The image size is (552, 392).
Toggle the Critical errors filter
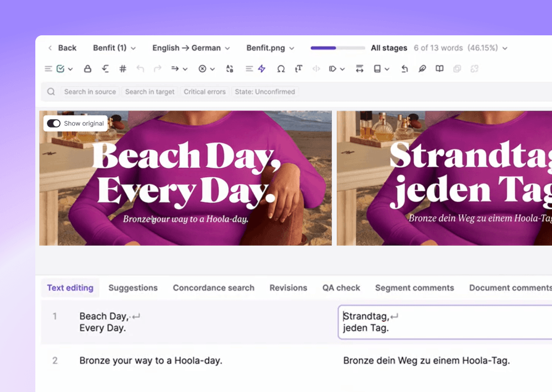(x=204, y=92)
